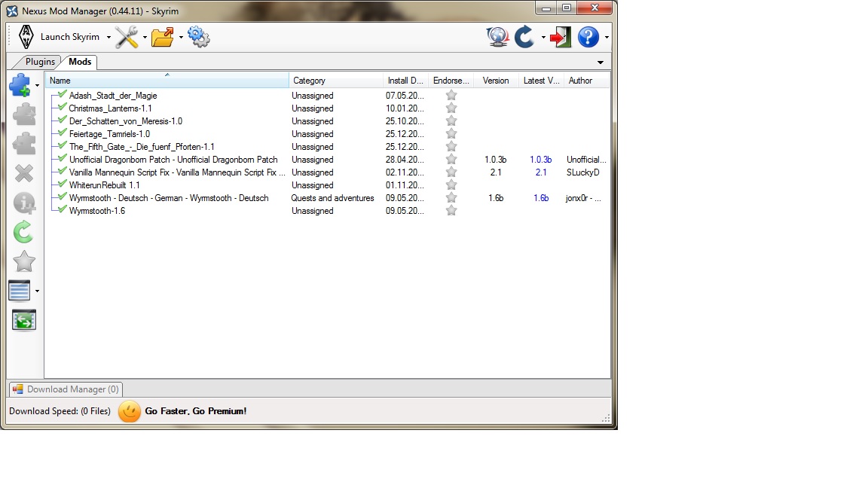868x488 pixels.
Task: Toggle green checkmark for WhiterunRebuilt 1.1
Action: (x=62, y=185)
